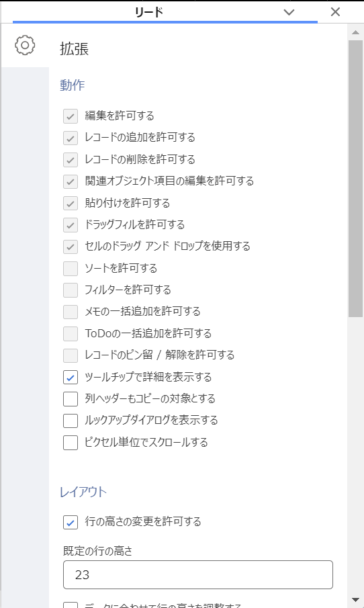Expand the リード header chevron dropdown
This screenshot has width=364, height=608.
coord(289,12)
